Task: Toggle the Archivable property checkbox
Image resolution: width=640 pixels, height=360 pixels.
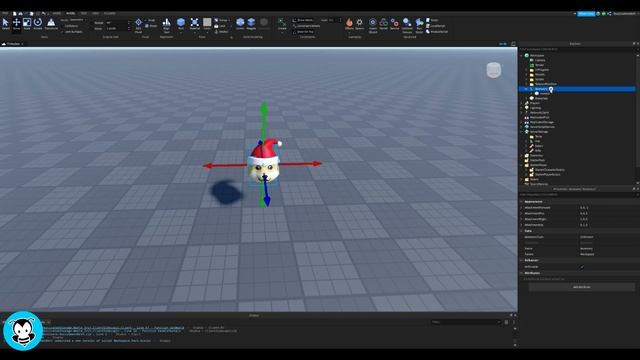Action: point(582,267)
